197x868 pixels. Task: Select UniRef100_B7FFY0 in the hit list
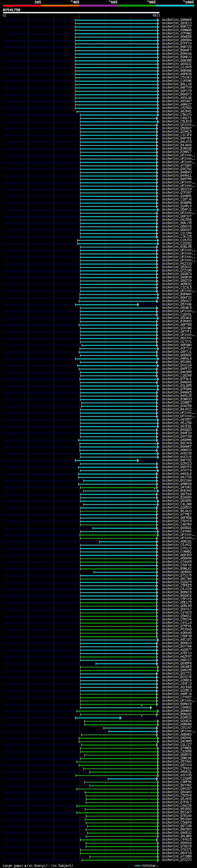177,43
